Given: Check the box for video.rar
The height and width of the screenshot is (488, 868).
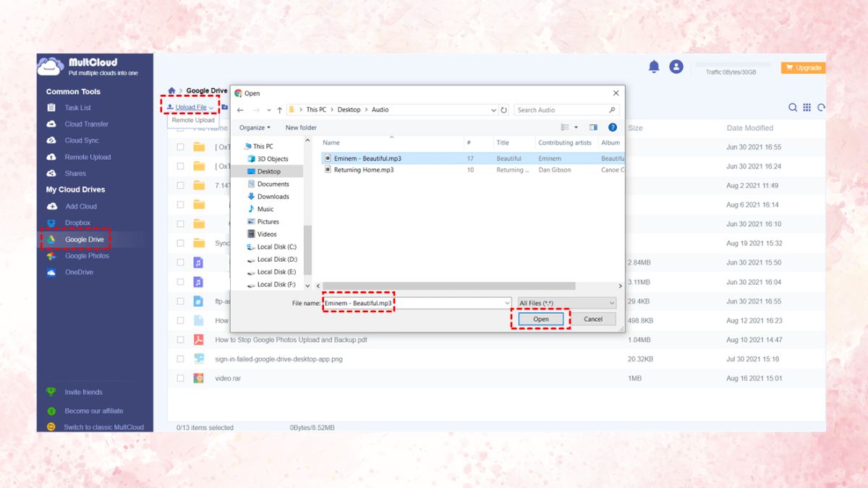Looking at the screenshot, I should click(180, 378).
